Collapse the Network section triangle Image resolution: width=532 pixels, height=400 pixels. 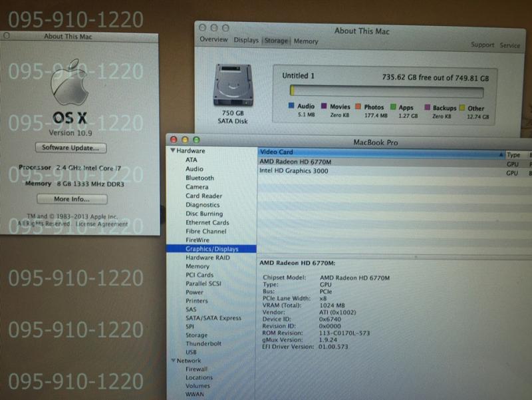173,360
